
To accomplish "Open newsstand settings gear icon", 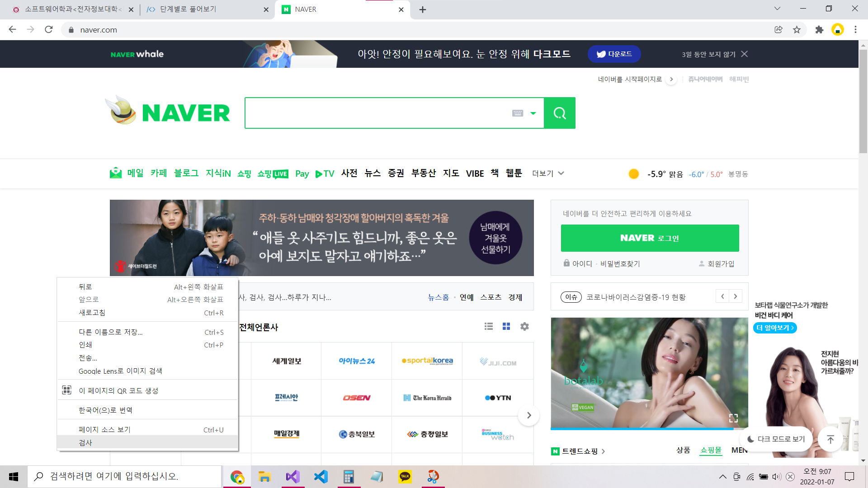I will [524, 326].
